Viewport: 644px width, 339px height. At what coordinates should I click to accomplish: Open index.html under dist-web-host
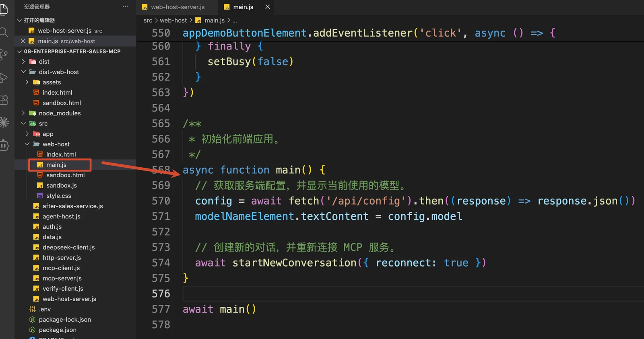(75, 92)
